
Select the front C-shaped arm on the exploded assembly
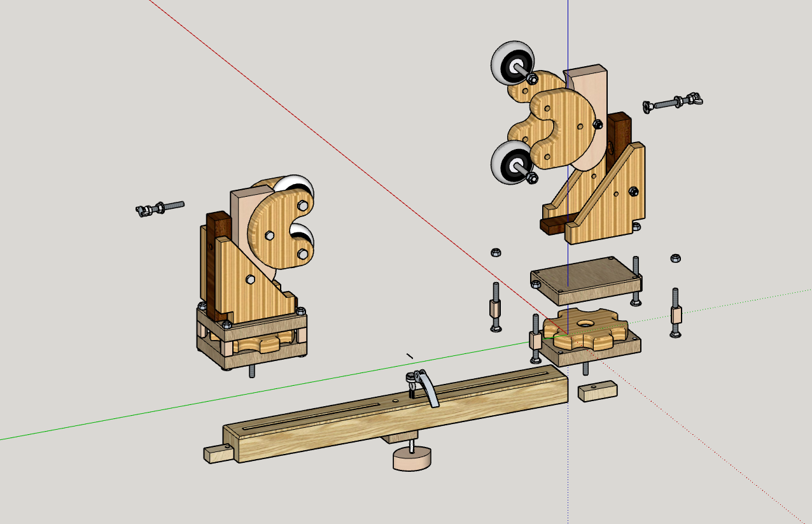tap(563, 127)
